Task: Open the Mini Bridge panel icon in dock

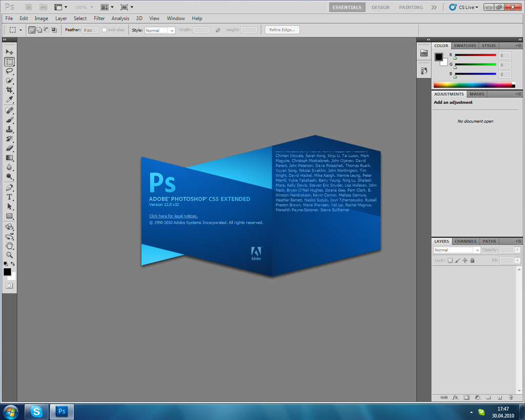Action: coord(423,53)
